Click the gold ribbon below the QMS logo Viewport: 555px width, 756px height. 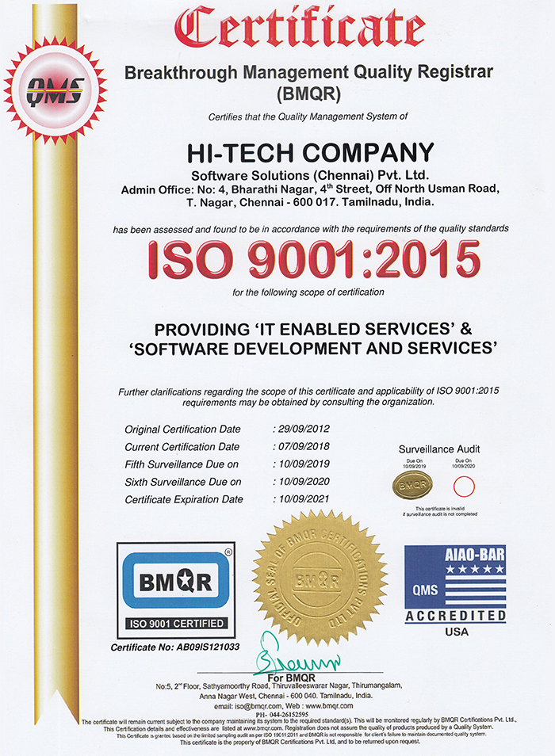[x=55, y=396]
